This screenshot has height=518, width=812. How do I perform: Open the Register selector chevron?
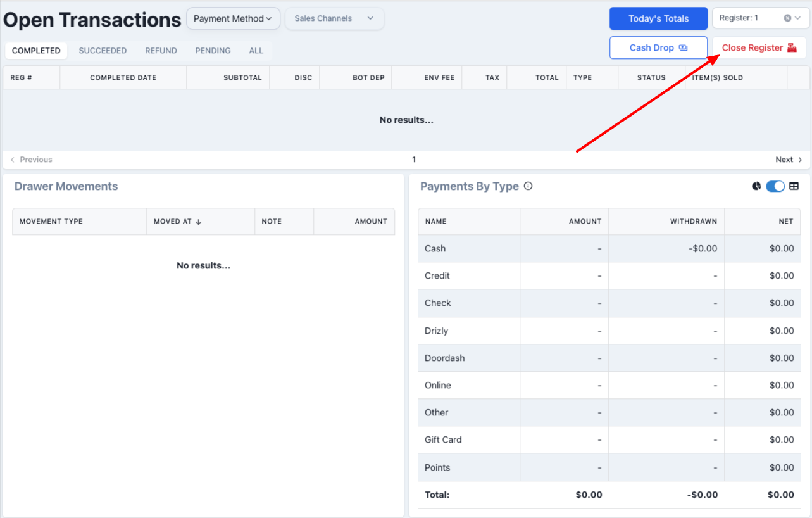coord(797,18)
